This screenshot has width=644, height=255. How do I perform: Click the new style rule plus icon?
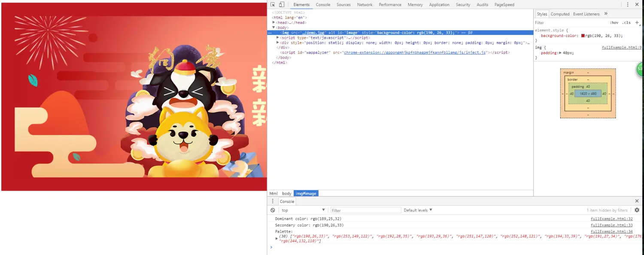pyautogui.click(x=637, y=22)
